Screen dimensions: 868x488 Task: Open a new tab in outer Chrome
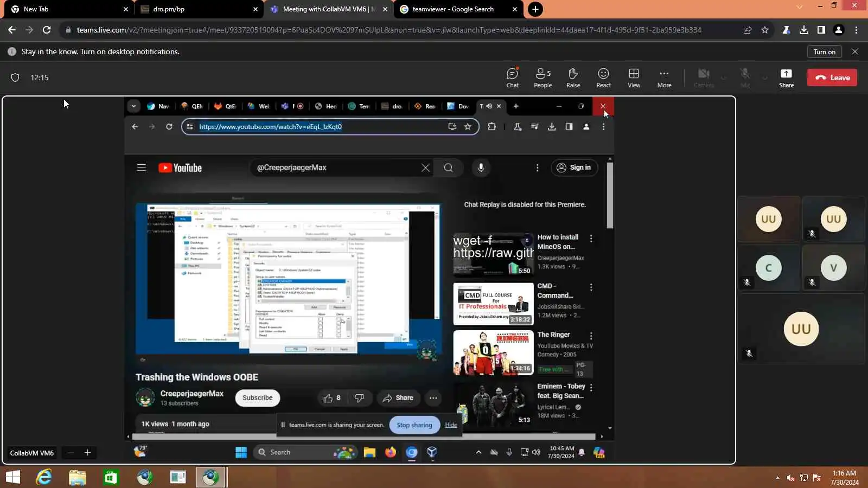(x=535, y=9)
